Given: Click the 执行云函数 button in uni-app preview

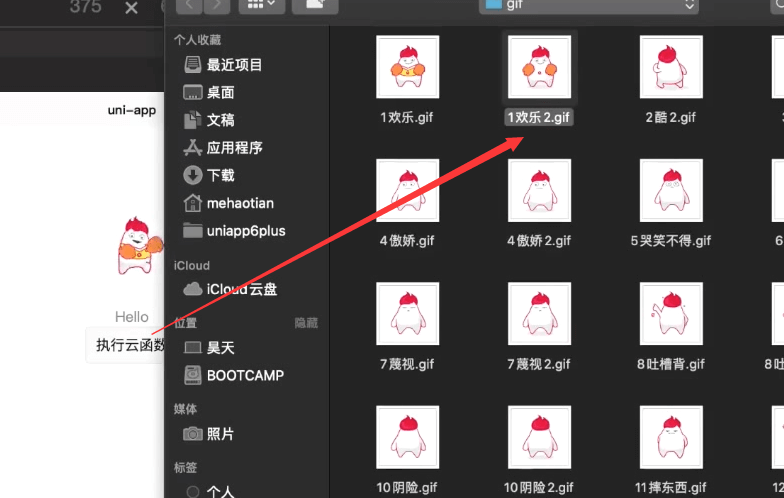Looking at the screenshot, I should pyautogui.click(x=126, y=345).
